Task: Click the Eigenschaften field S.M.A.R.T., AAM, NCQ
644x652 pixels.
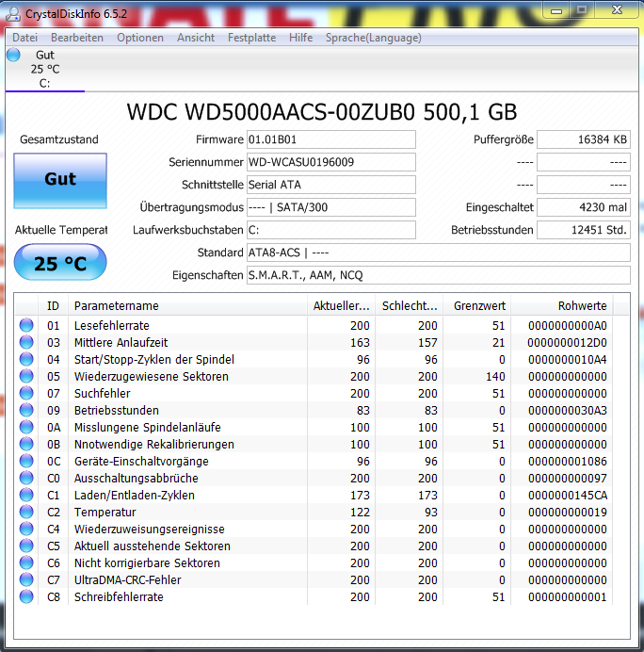Action: pyautogui.click(x=439, y=275)
